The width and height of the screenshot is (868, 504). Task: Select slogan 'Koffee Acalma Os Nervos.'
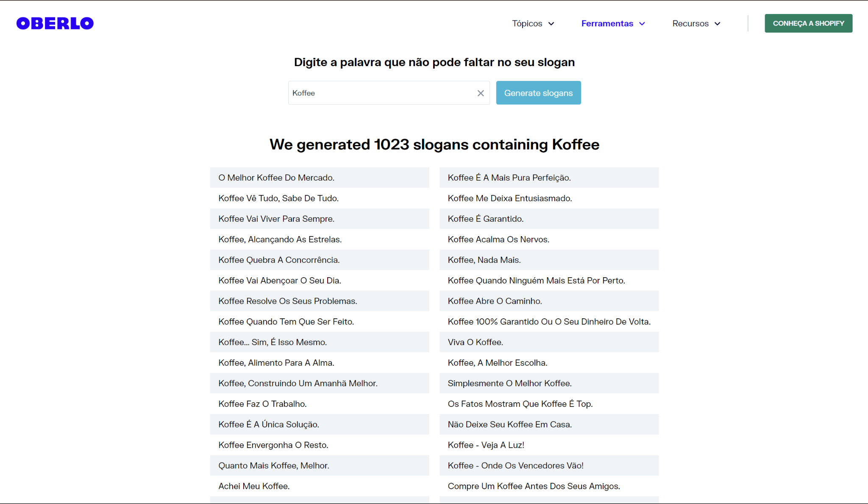[x=549, y=239]
